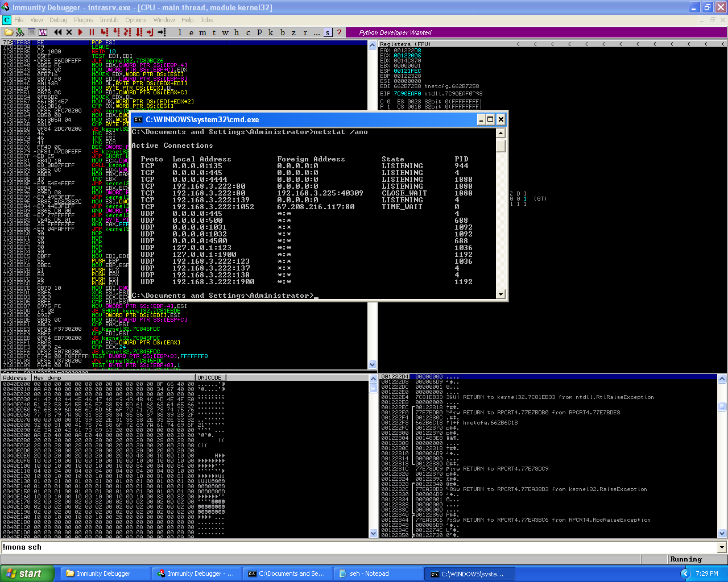Click the taskbar clock showing 7:29 PM
The width and height of the screenshot is (728, 582).
[707, 573]
